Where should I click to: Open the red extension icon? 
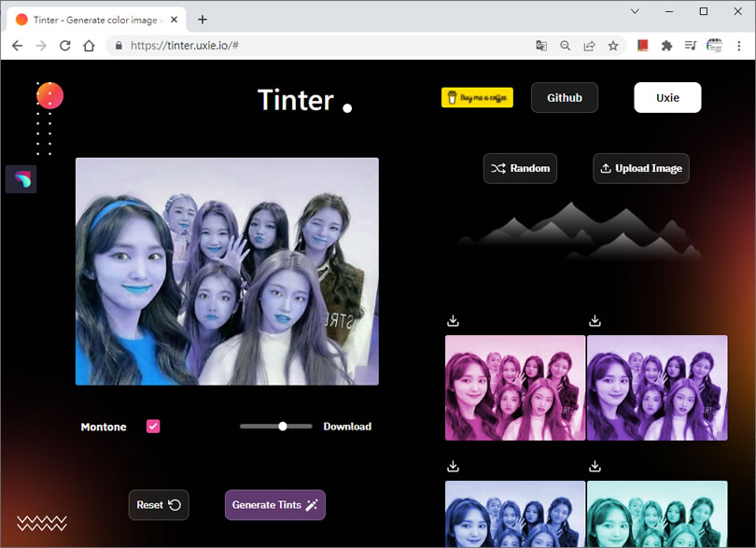pos(642,46)
